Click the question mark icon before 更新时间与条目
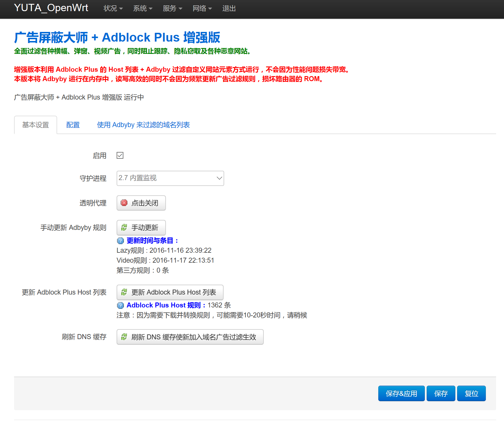 click(x=120, y=241)
